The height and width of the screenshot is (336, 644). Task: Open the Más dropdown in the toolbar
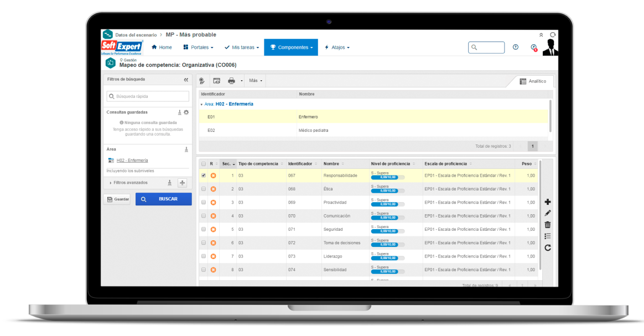(x=255, y=80)
